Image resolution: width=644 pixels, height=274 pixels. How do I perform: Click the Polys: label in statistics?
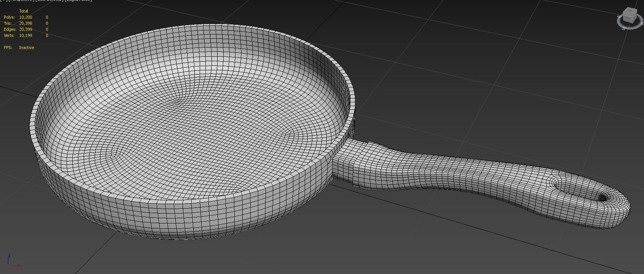pyautogui.click(x=9, y=17)
